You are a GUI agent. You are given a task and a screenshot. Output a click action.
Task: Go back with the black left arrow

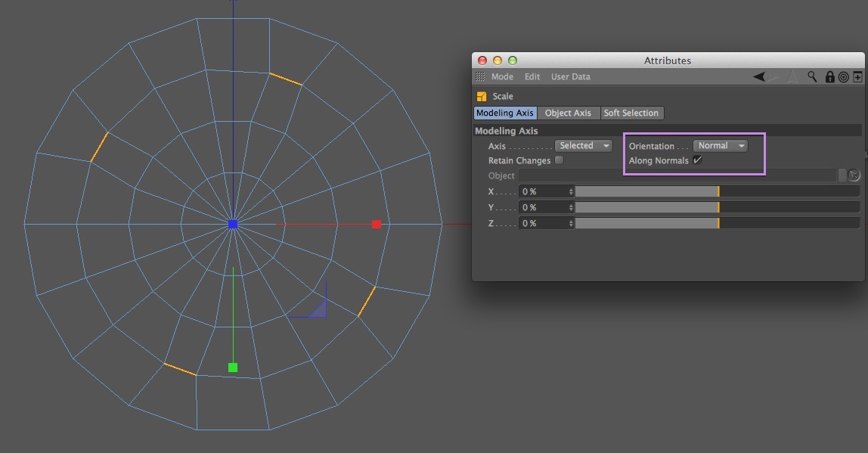click(759, 76)
